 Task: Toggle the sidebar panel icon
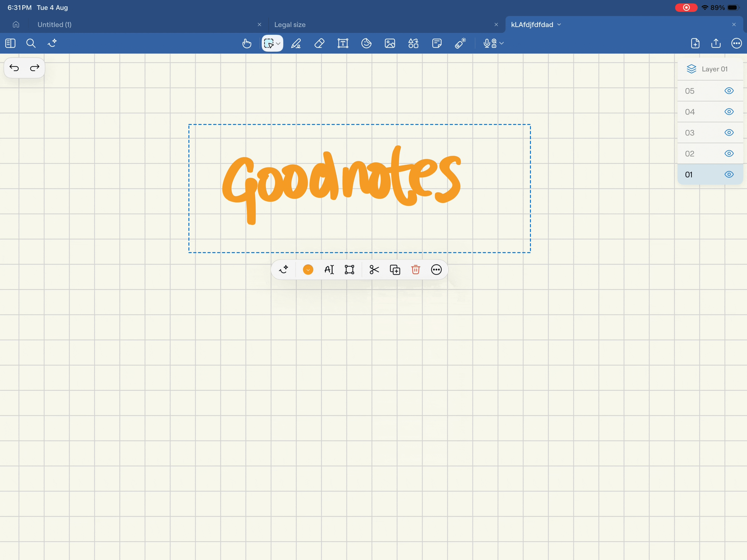11,43
